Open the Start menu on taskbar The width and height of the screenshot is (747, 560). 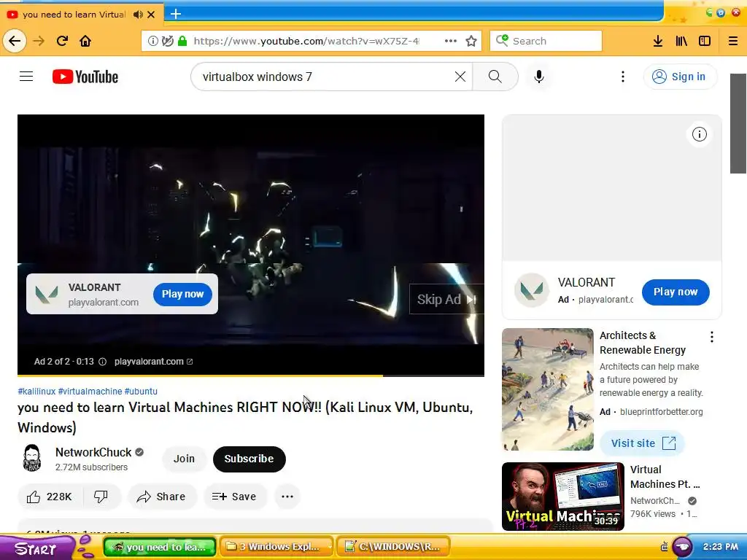coord(37,548)
